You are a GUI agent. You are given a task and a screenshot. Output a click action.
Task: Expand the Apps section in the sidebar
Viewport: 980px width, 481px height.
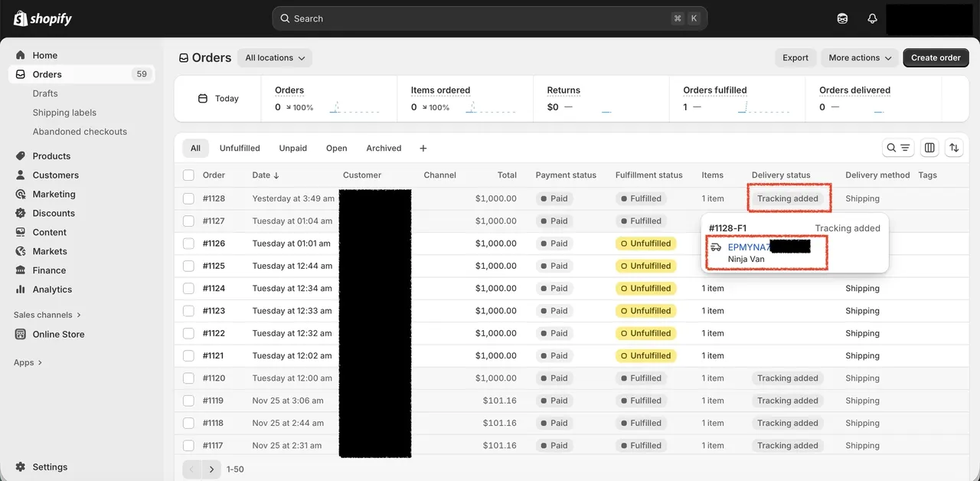point(28,362)
